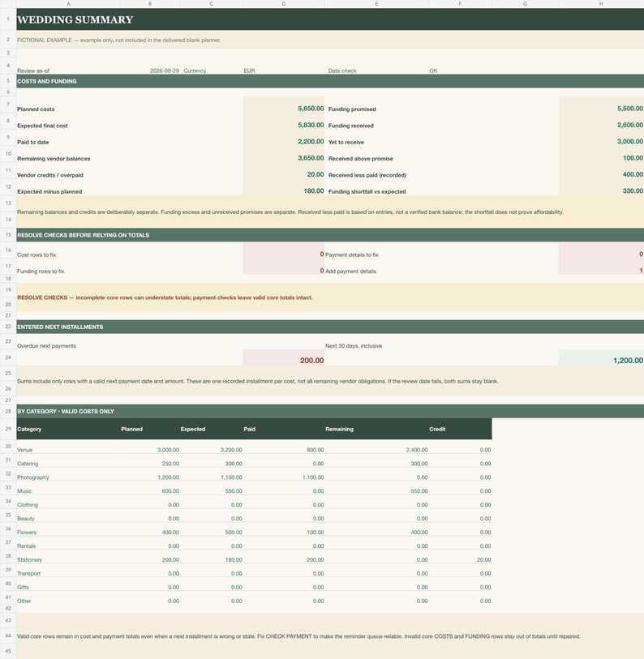This screenshot has width=644, height=659.
Task: Select Venue remaining amount 2,400.00
Action: coord(417,450)
